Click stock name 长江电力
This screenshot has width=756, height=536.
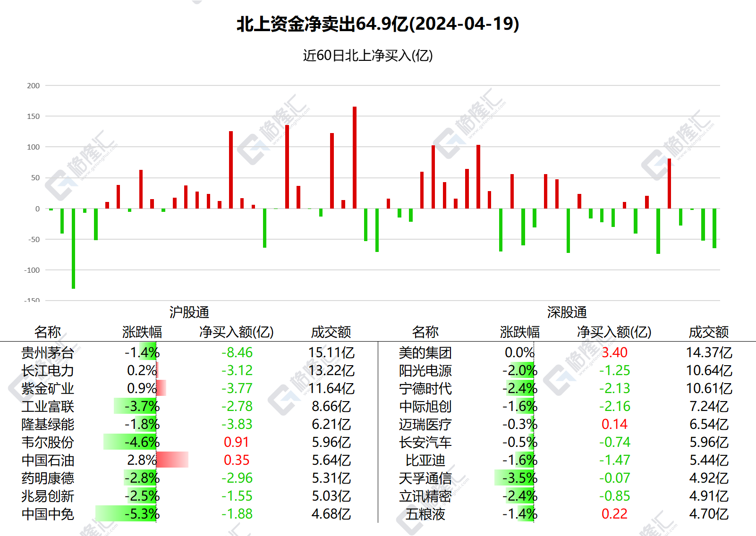[48, 370]
